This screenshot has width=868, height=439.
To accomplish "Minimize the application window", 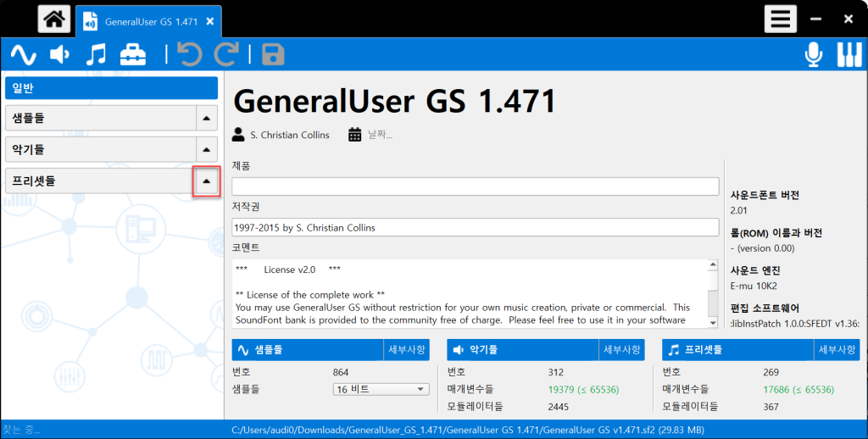I will click(816, 19).
